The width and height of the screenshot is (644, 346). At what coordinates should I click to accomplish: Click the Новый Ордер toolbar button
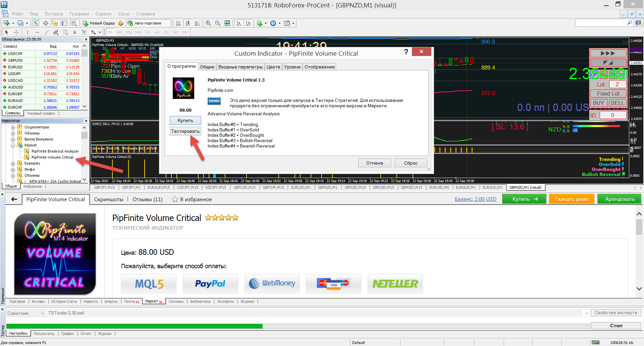point(99,23)
